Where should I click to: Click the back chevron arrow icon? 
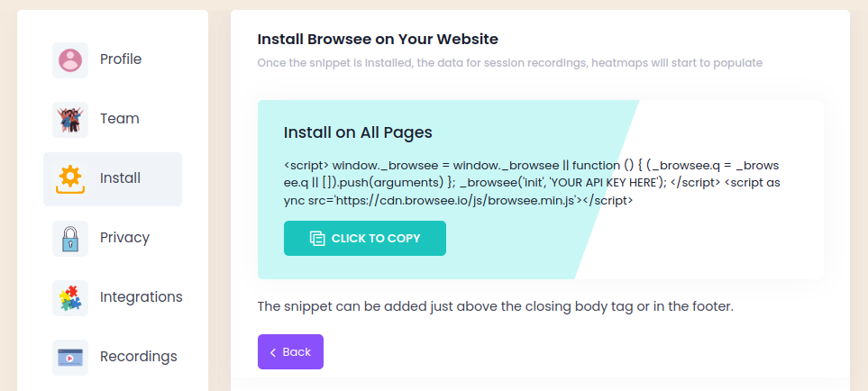[273, 352]
